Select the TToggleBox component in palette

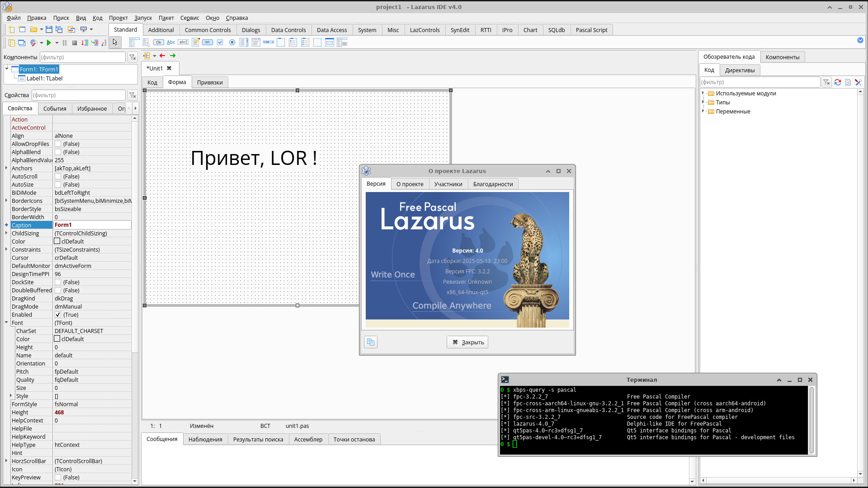click(x=208, y=42)
